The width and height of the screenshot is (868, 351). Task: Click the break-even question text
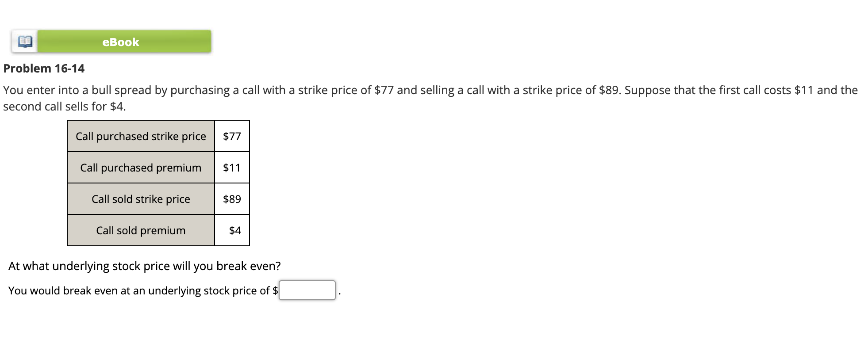tap(145, 266)
